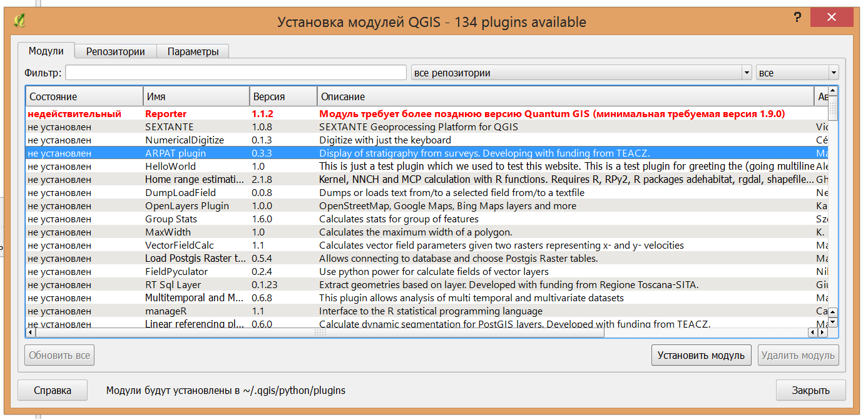This screenshot has height=419, width=868.
Task: Select the Reporter plugin row
Action: click(x=426, y=114)
